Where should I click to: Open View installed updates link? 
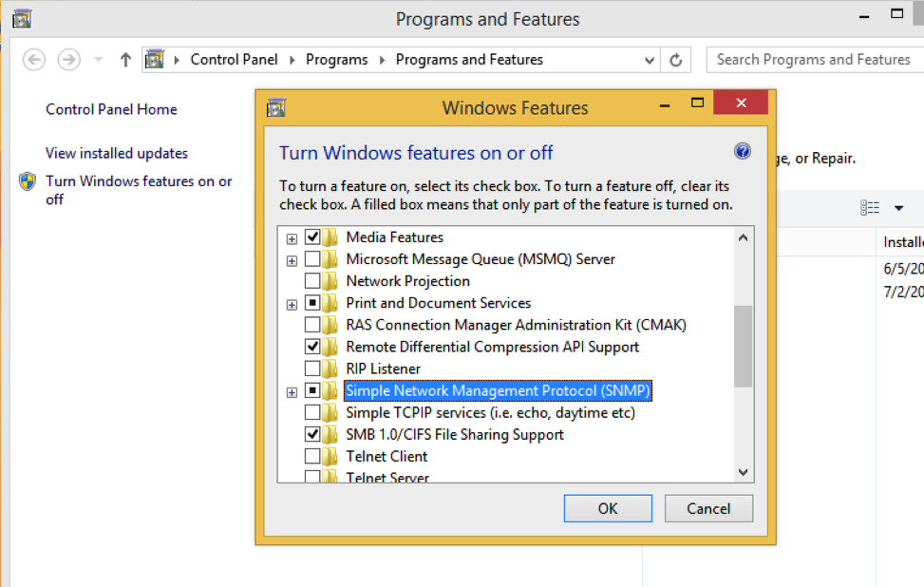[117, 153]
